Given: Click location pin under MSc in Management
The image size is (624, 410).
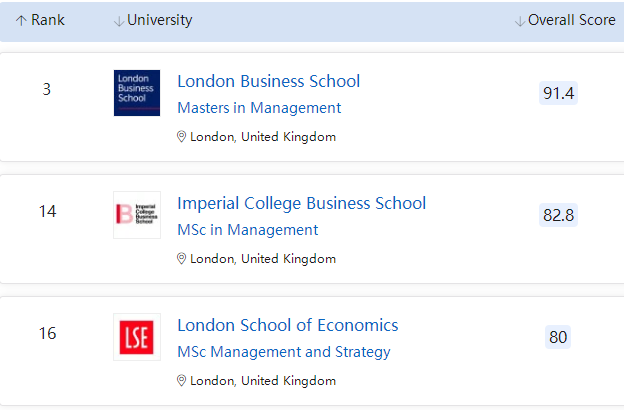Looking at the screenshot, I should 182,259.
